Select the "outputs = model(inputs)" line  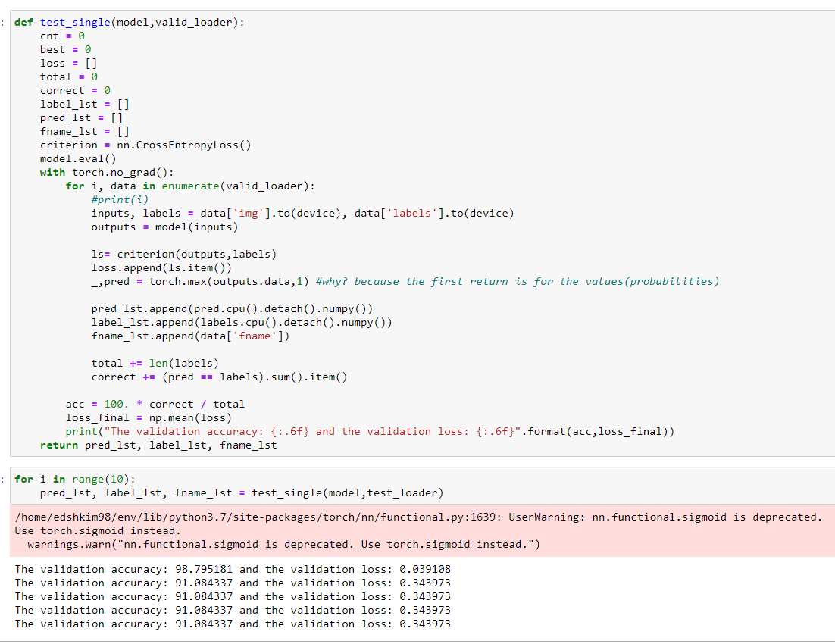pyautogui.click(x=164, y=227)
